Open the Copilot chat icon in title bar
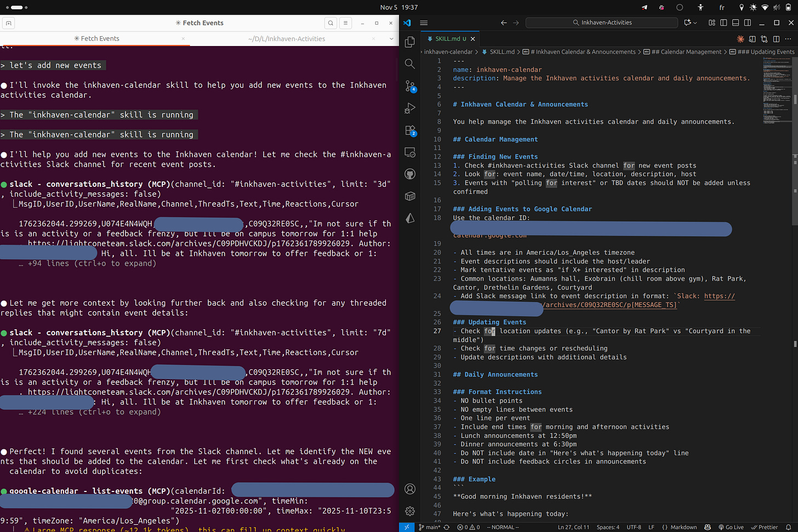 coord(687,22)
